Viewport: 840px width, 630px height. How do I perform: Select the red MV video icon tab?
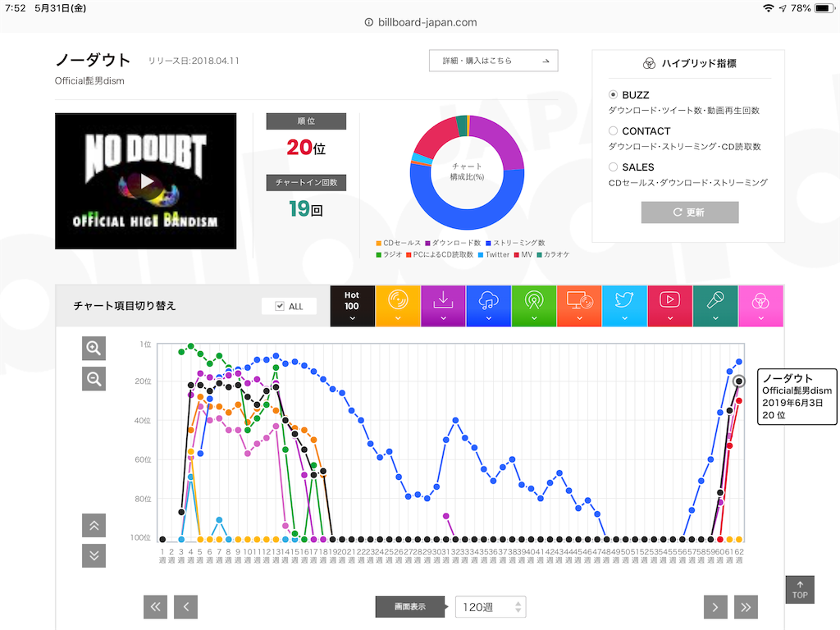click(669, 306)
